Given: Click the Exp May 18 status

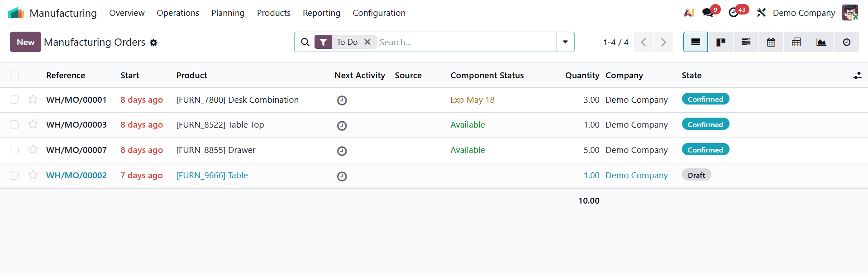Looking at the screenshot, I should point(472,100).
